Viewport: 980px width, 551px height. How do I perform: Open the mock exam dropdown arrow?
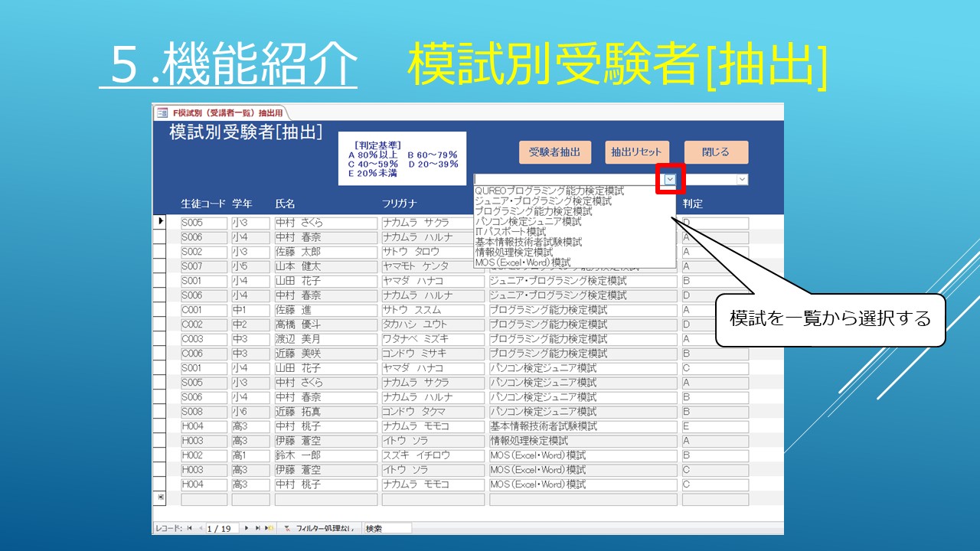tap(670, 179)
